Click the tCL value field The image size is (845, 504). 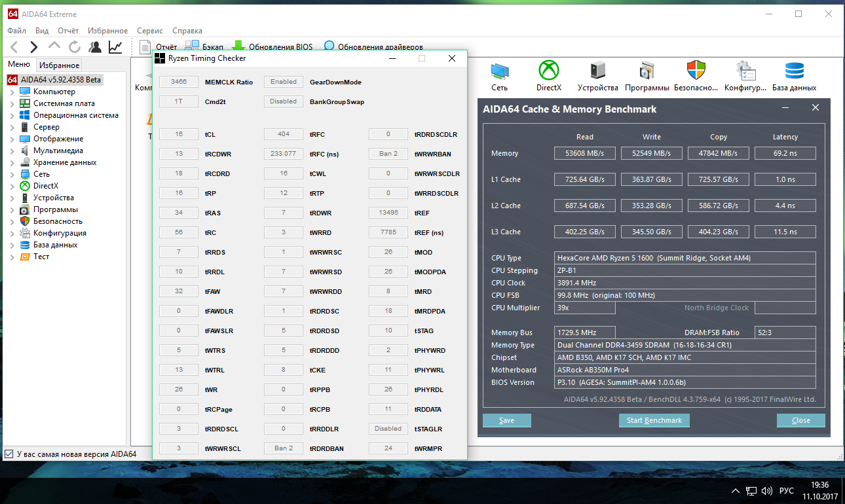click(x=179, y=134)
